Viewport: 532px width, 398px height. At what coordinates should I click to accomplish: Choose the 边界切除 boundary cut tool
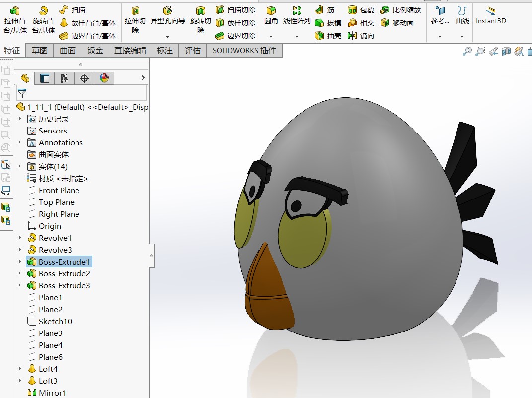click(235, 36)
